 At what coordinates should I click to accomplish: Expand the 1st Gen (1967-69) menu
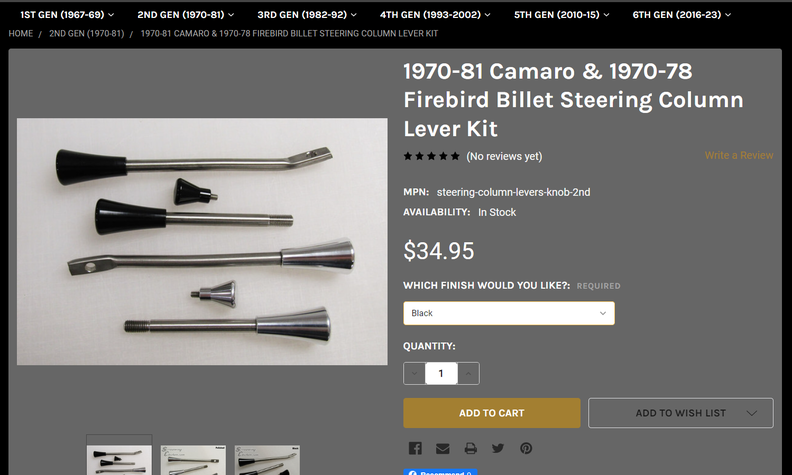click(x=67, y=15)
